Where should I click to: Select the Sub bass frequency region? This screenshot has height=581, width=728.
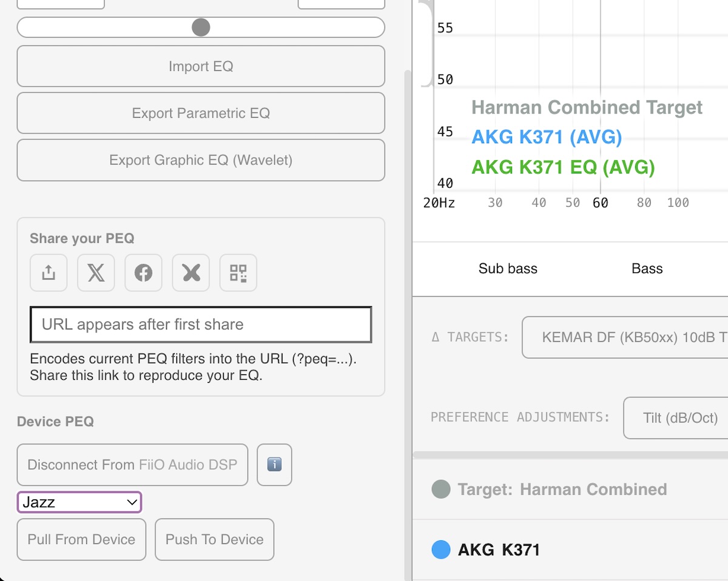508,269
